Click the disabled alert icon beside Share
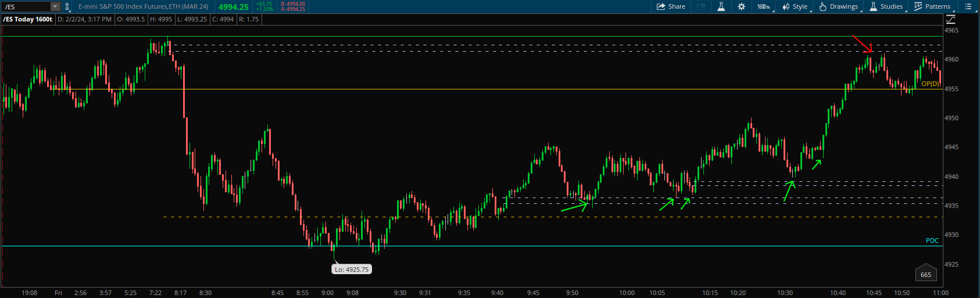980x298 pixels. tap(701, 6)
